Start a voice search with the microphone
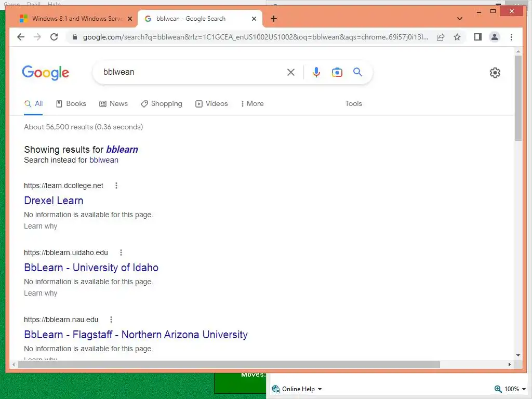Screen dimensions: 532x399 click(316, 72)
